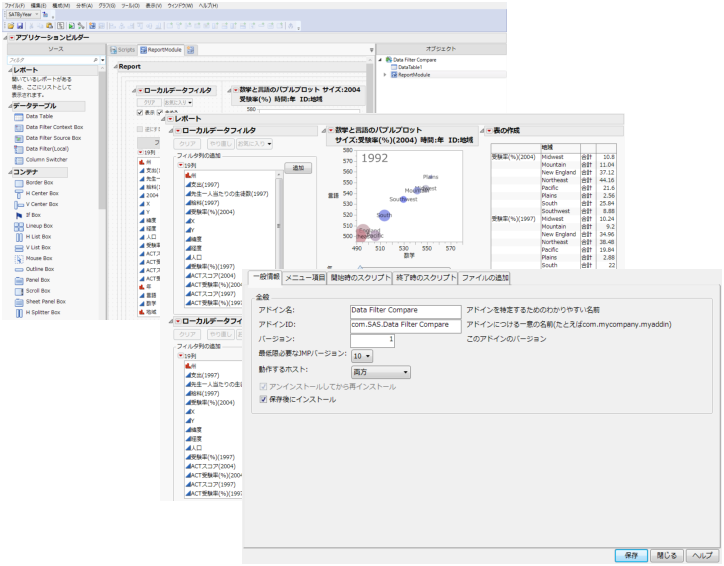The height and width of the screenshot is (566, 724).
Task: Open the SATByYear data table dropdown
Action: point(36,14)
